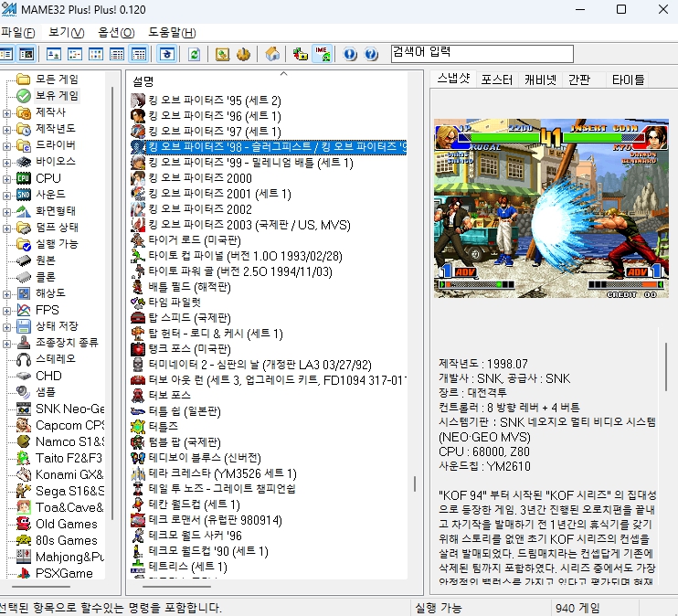
Task: Select grouped view toolbar icon
Action: 138,54
